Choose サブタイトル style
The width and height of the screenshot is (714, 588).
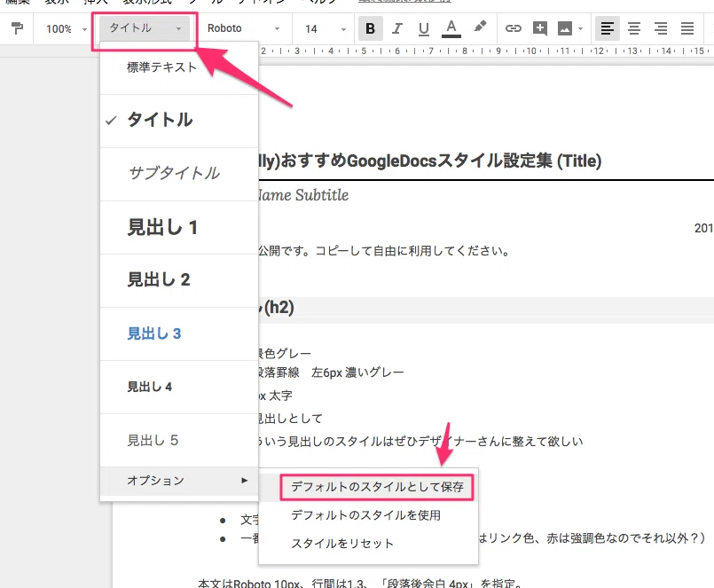pyautogui.click(x=179, y=174)
